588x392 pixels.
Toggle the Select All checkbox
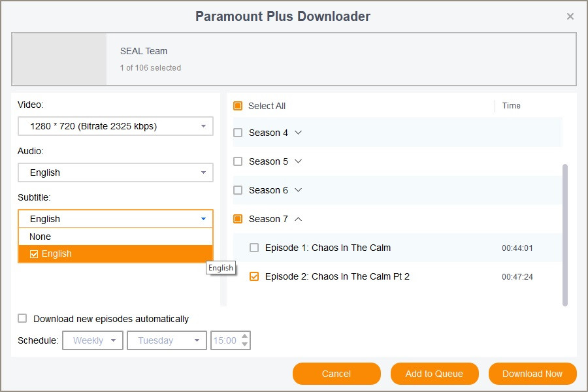(x=238, y=106)
